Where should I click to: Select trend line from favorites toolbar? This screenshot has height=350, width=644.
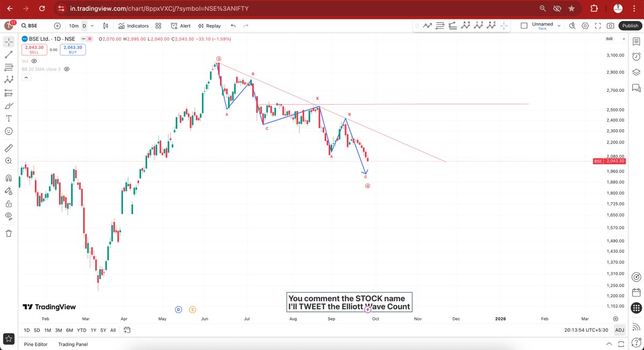[428, 25]
